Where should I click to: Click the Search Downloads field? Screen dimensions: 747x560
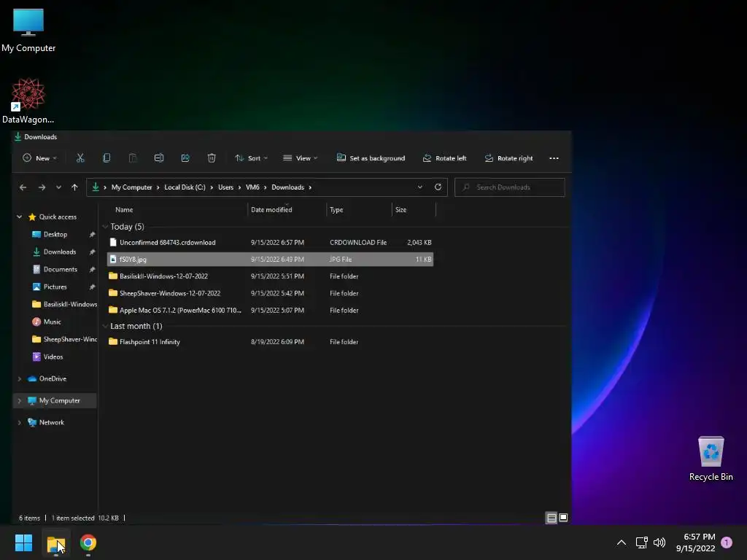pos(510,187)
